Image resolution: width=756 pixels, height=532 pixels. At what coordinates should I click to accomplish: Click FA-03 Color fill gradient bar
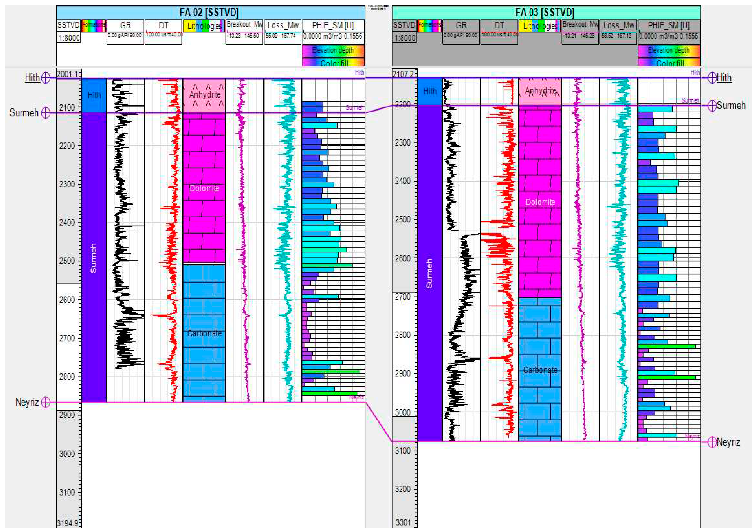click(669, 63)
